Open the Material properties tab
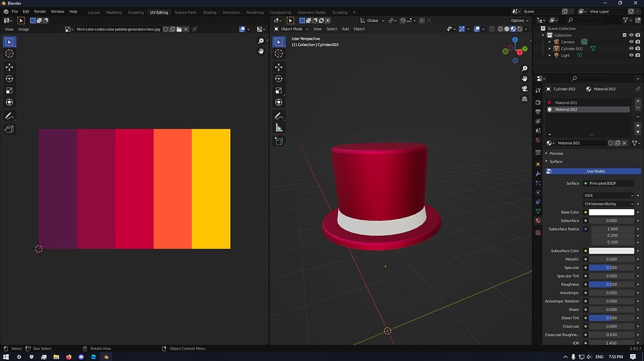 pyautogui.click(x=538, y=220)
